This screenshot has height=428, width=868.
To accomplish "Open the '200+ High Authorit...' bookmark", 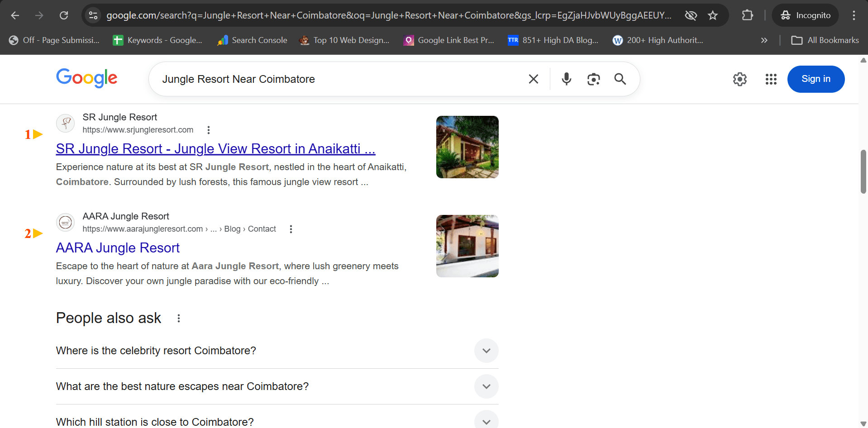I will (x=658, y=40).
